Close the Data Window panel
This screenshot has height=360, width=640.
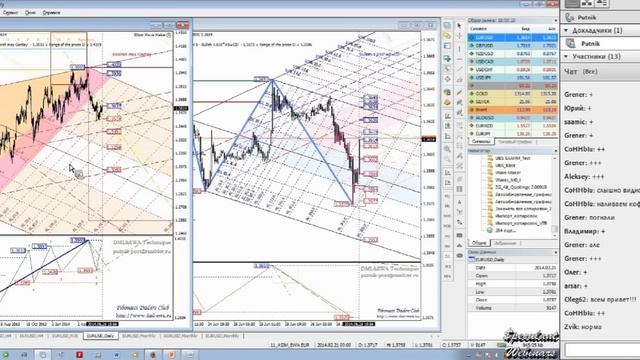[556, 253]
